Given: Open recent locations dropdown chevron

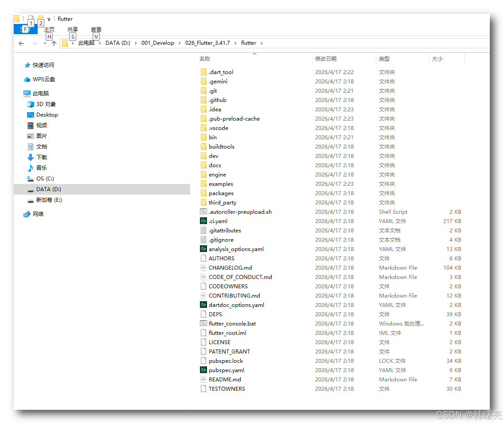Looking at the screenshot, I should point(45,43).
